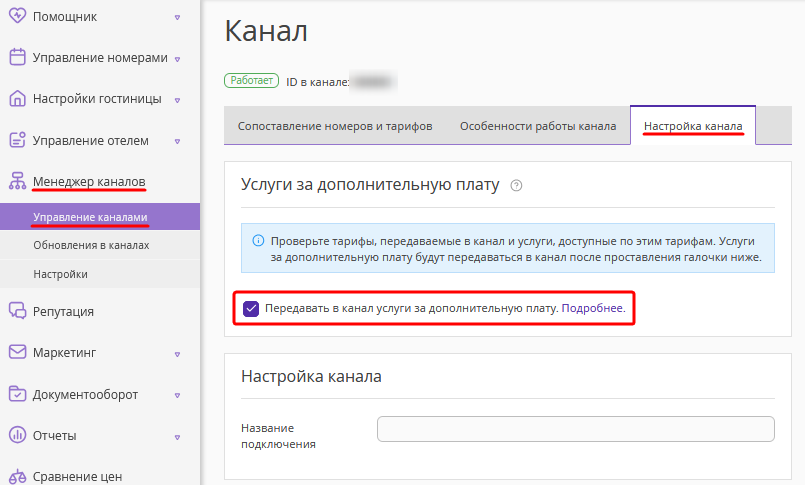Click the Настройка канала section heading

tap(311, 376)
